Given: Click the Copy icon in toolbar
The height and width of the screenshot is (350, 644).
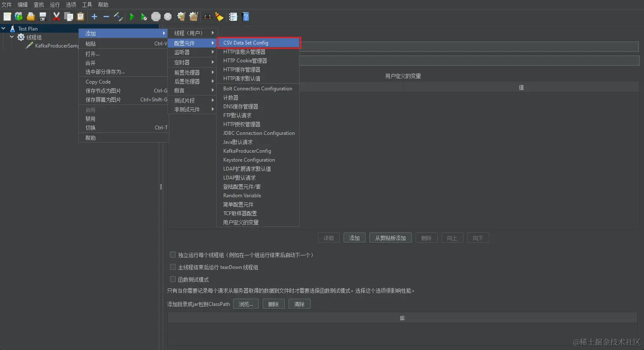Looking at the screenshot, I should [x=69, y=17].
